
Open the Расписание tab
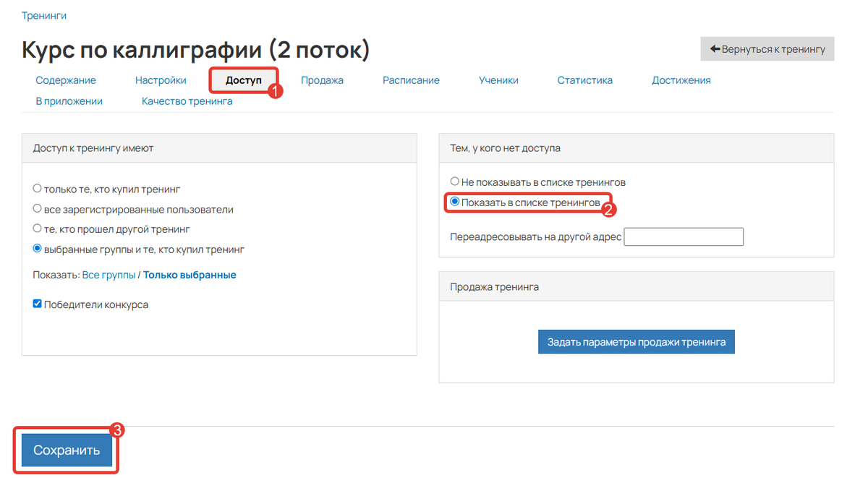coord(411,80)
